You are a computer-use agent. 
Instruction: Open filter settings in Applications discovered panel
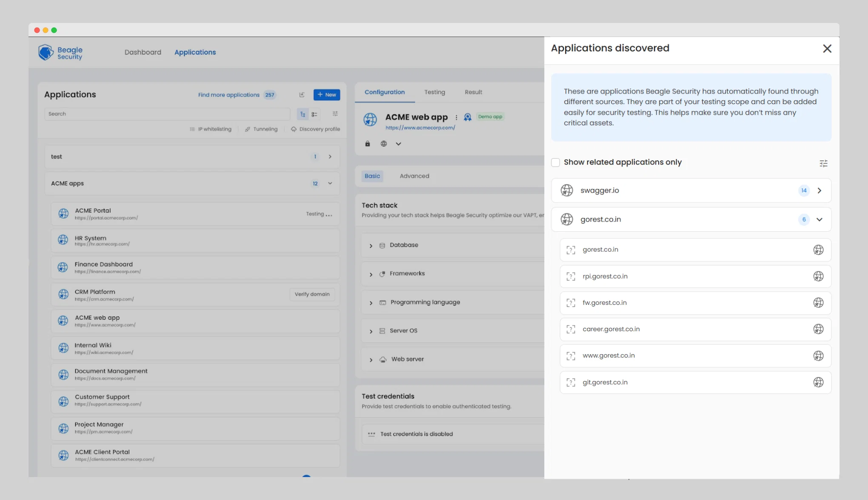[823, 163]
